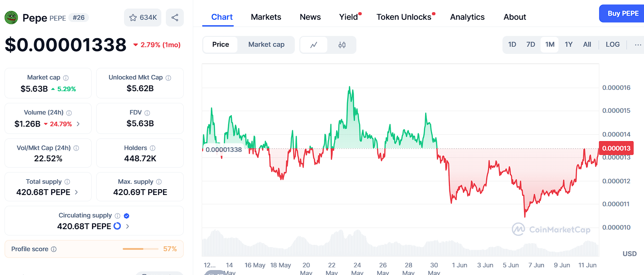Click the Pepe frog logo

(11, 18)
